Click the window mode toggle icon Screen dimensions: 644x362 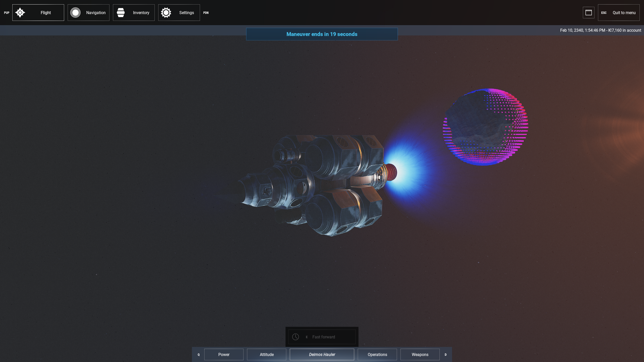[x=588, y=13]
